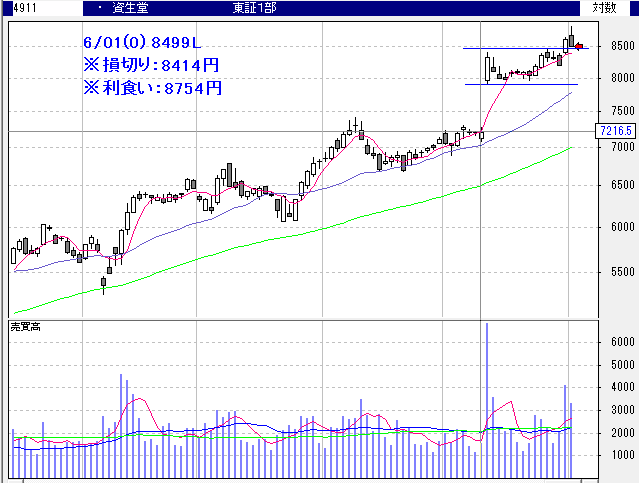Viewport: 639px width, 483px height.
Task: Click the 利食い: 8754円 take-profit annotation
Action: click(150, 87)
